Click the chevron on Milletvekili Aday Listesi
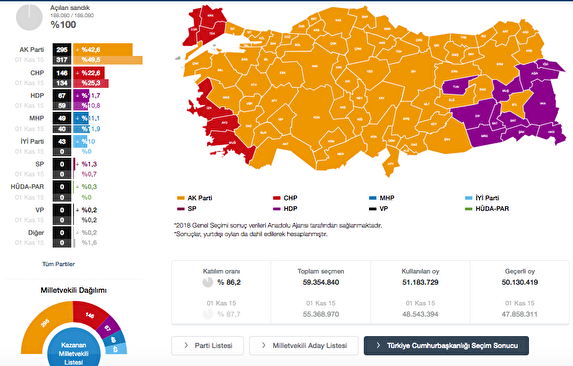Viewport: 573px width, 366px height. [263, 346]
